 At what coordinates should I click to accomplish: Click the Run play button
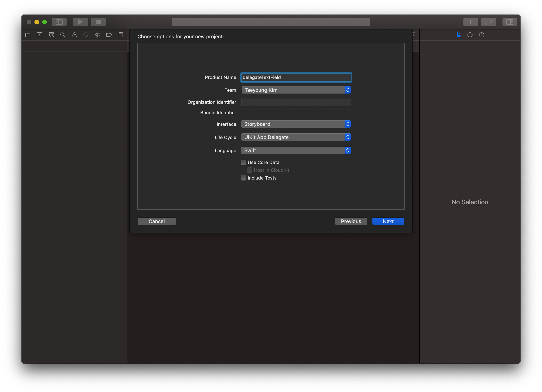[x=80, y=22]
